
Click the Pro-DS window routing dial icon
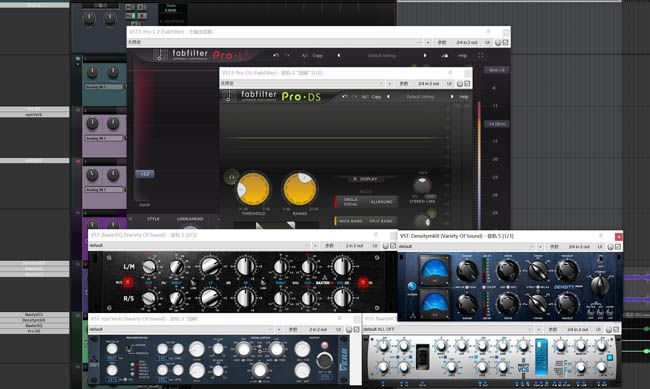459,83
